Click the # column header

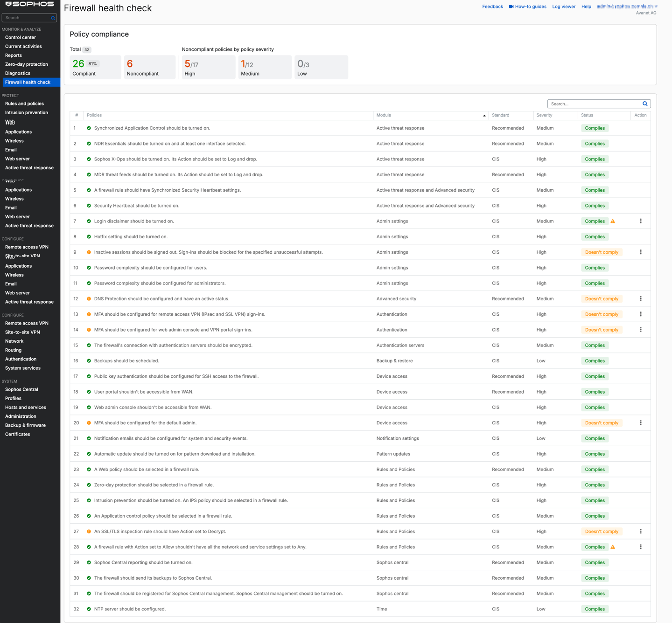[77, 115]
